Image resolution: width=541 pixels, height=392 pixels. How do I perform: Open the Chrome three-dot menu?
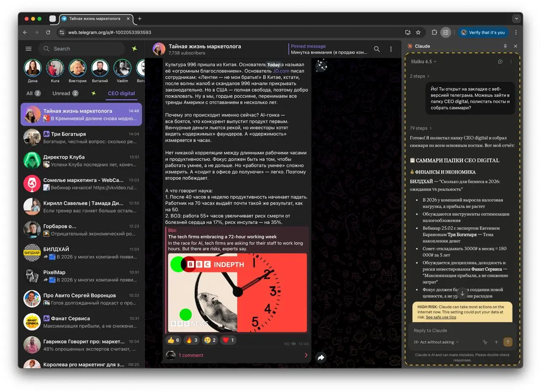click(516, 32)
